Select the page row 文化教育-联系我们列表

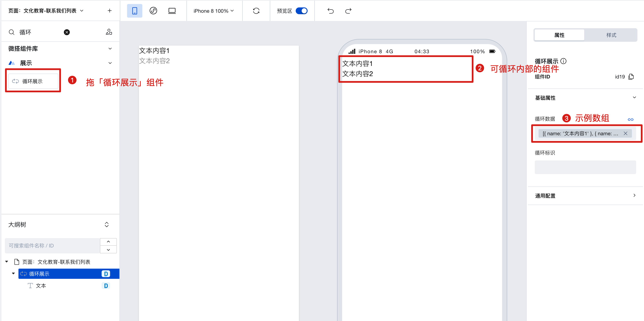pos(56,262)
